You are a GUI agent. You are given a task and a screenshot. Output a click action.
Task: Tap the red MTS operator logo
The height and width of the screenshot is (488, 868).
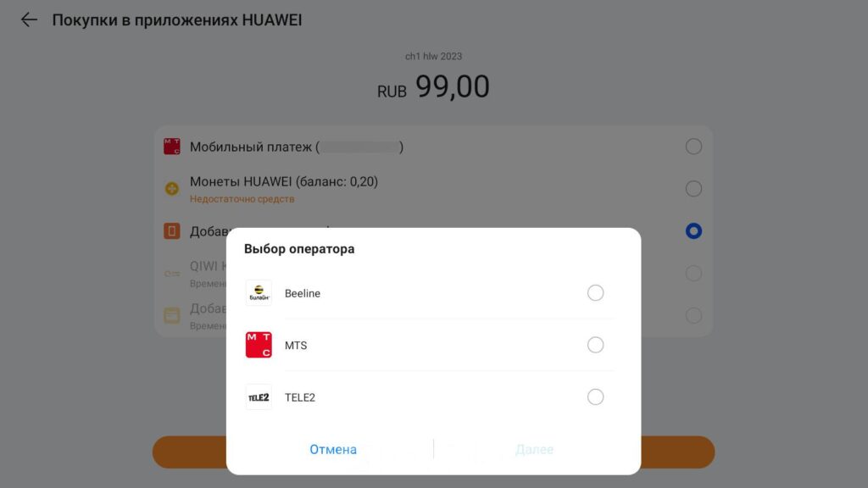coord(259,345)
